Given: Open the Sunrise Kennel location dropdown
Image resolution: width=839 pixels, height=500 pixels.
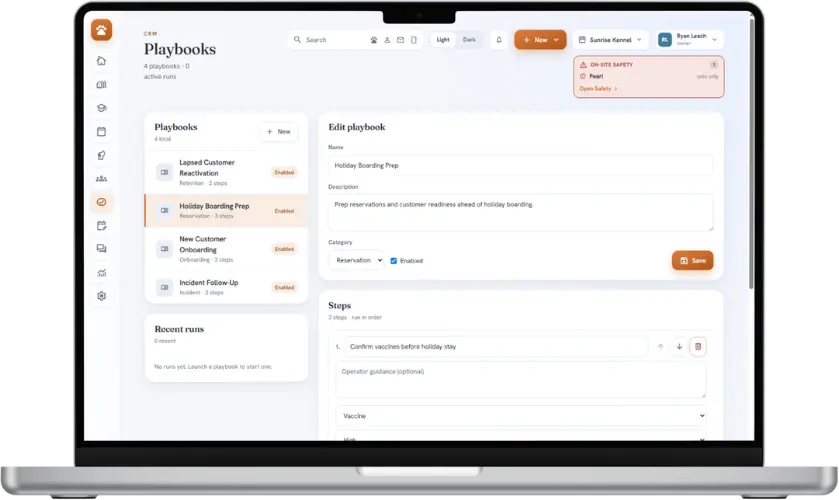Looking at the screenshot, I should pyautogui.click(x=611, y=40).
